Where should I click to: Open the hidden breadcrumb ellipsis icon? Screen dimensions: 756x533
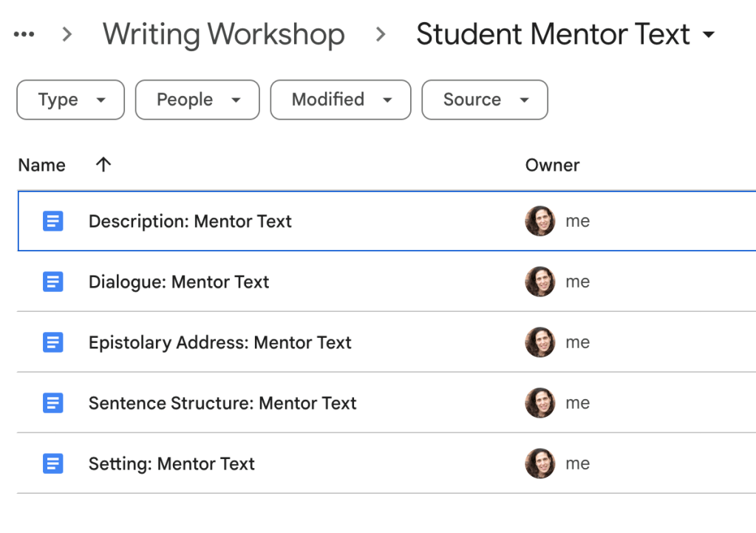pos(24,33)
